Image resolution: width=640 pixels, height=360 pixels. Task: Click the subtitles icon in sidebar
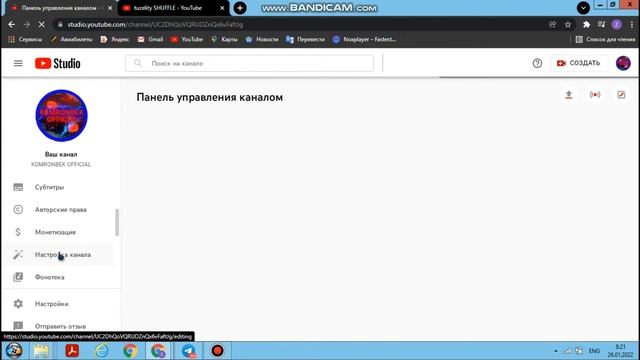click(x=18, y=187)
